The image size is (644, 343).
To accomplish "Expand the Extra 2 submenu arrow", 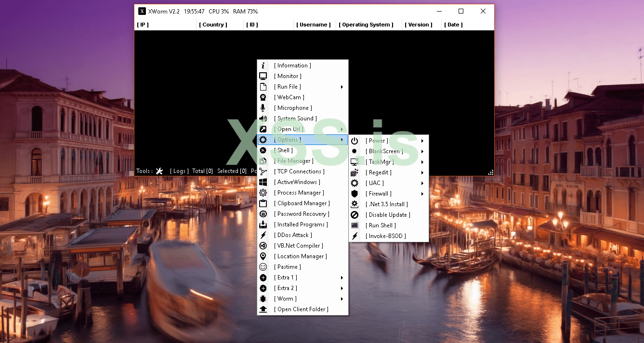I will [x=342, y=288].
